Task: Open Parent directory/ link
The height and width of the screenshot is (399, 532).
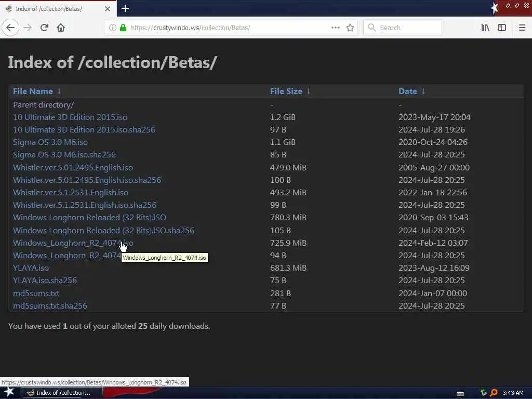Action: (44, 104)
